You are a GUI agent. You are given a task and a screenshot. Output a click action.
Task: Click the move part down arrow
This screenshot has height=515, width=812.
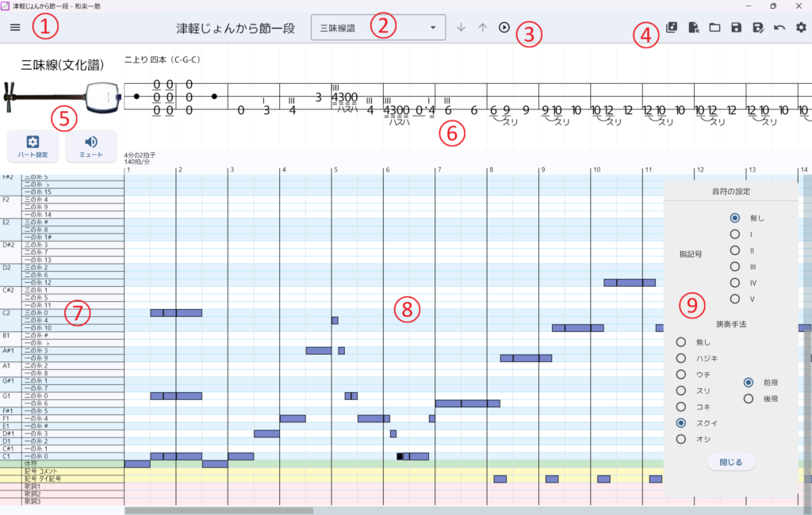462,28
